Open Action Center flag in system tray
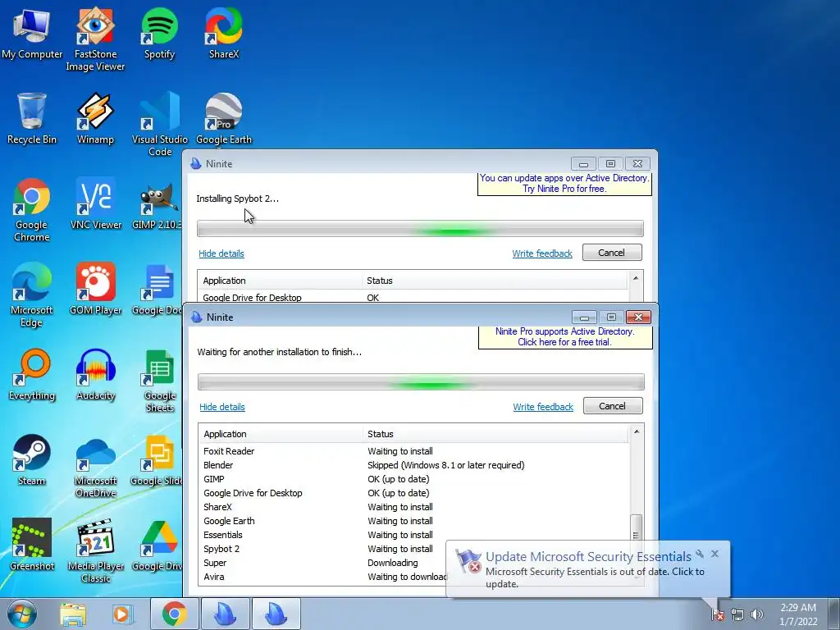 717,614
